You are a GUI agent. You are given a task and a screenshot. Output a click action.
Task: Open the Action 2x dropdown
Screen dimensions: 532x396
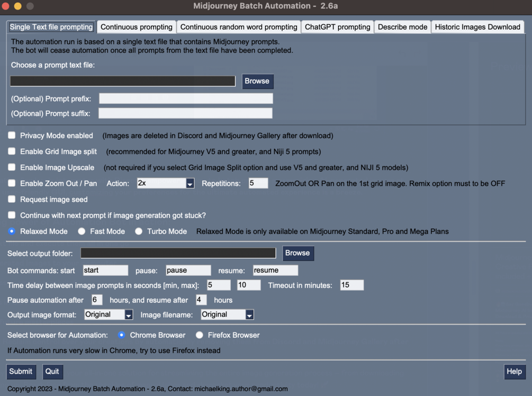(166, 183)
